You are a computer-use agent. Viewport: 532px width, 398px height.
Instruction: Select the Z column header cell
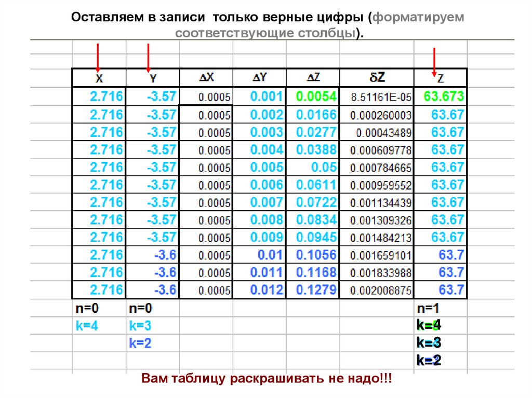click(441, 78)
